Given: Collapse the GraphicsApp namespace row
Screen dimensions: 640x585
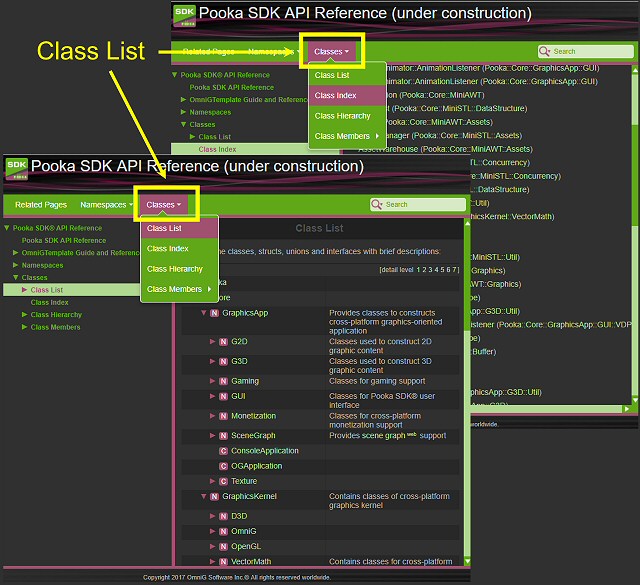Looking at the screenshot, I should [204, 313].
